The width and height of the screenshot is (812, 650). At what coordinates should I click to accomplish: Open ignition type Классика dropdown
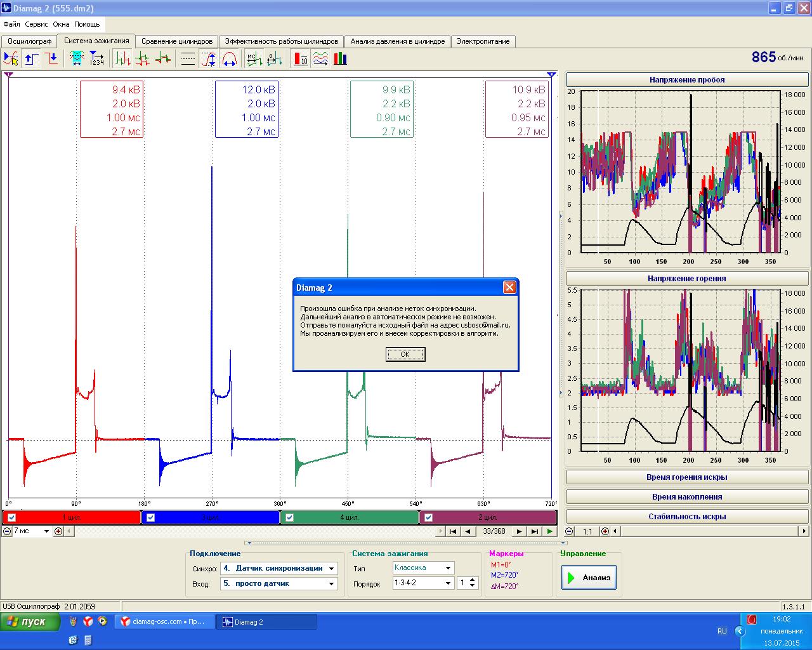[448, 568]
